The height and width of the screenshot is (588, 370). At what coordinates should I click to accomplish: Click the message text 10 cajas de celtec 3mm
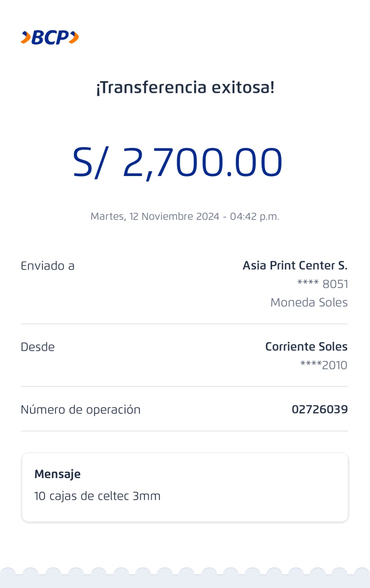pos(97,496)
